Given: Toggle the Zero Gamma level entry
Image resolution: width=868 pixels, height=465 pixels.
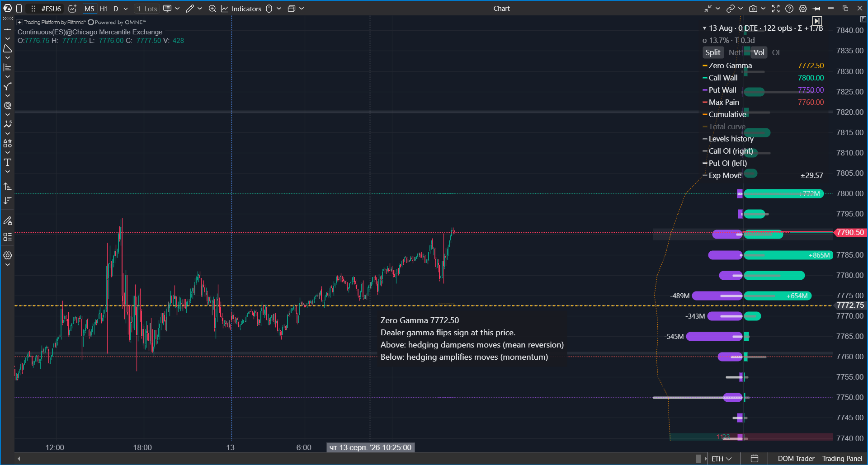Looking at the screenshot, I should (763, 66).
